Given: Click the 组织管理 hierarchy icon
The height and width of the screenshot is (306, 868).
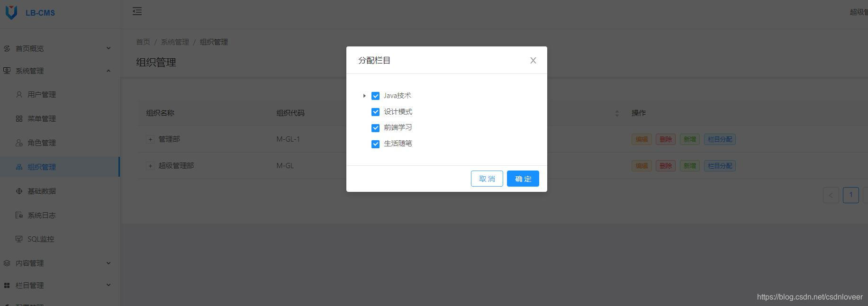Looking at the screenshot, I should (x=19, y=167).
